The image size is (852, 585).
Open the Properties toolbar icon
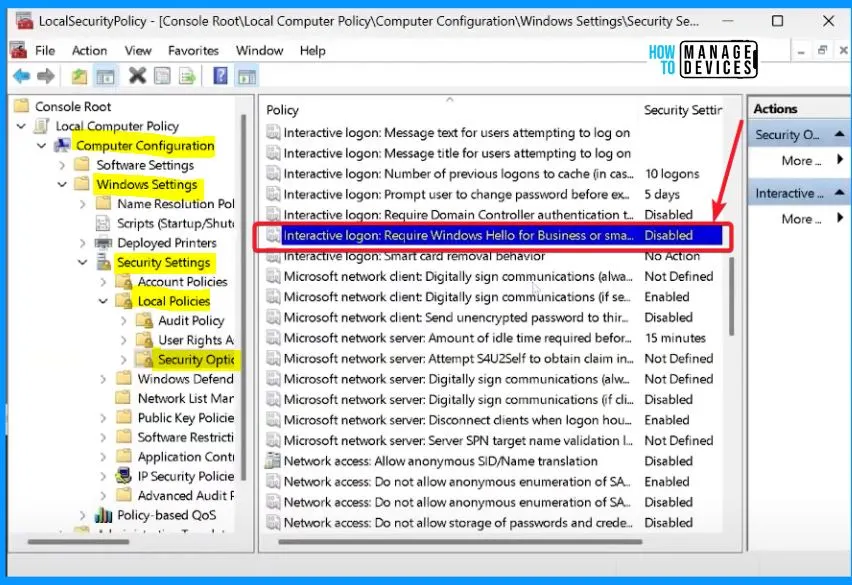click(x=162, y=76)
